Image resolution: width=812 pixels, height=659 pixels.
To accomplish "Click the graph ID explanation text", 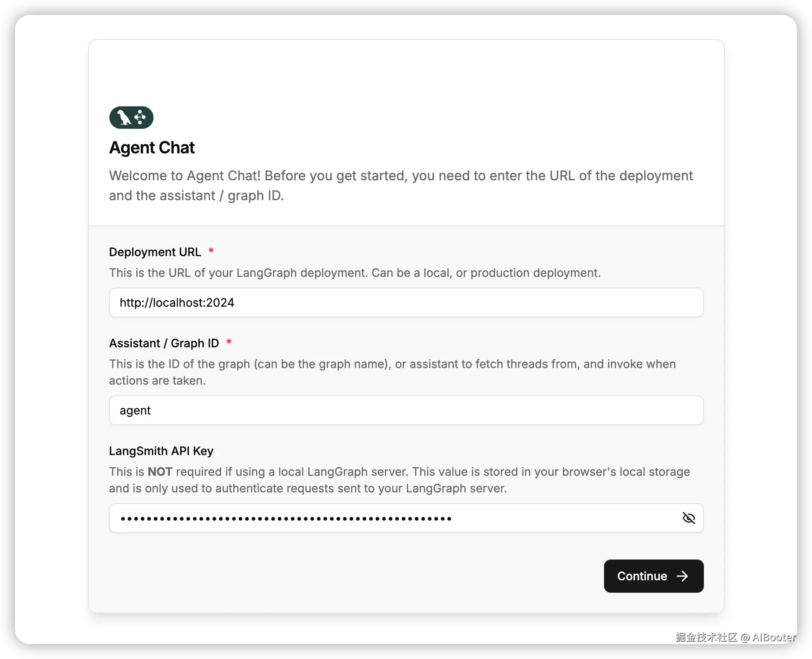I will pyautogui.click(x=392, y=372).
